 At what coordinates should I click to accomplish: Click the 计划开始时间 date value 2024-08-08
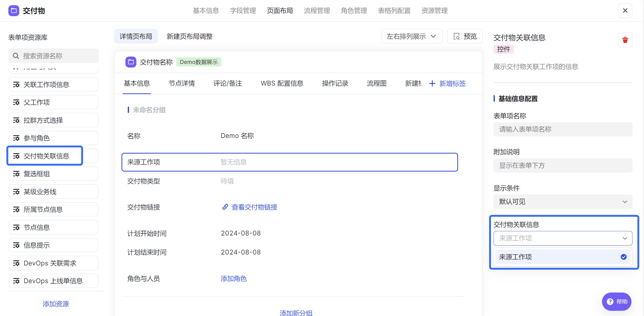point(241,233)
